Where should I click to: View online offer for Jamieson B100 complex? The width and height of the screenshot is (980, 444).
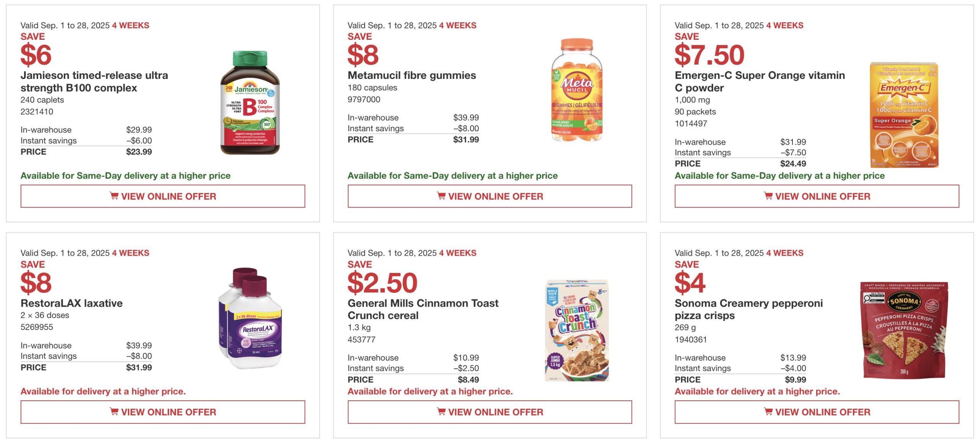pyautogui.click(x=163, y=196)
